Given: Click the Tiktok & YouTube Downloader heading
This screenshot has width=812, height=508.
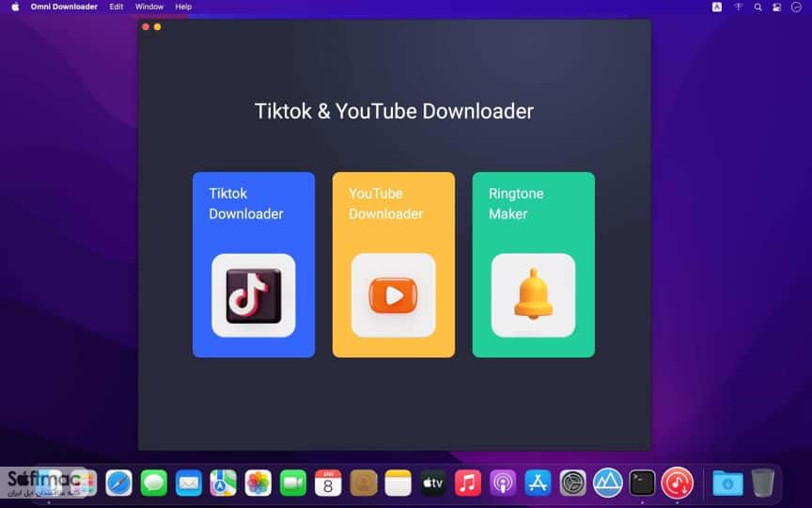Looking at the screenshot, I should [x=394, y=111].
